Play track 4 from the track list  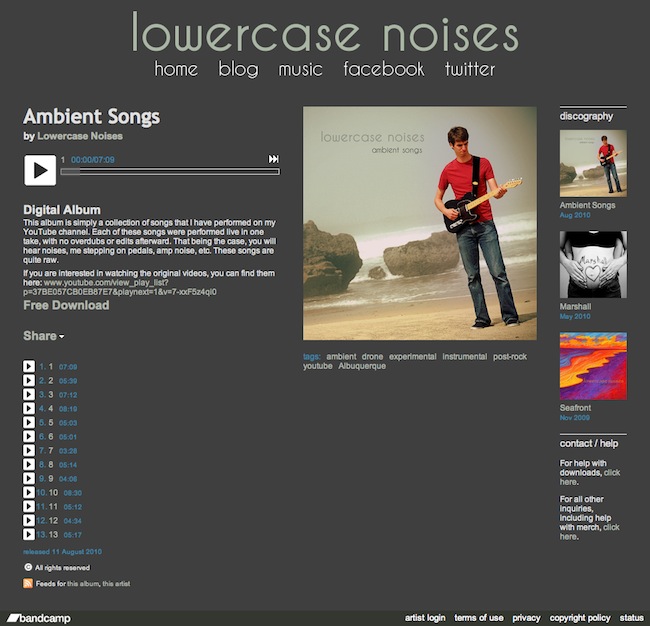pos(29,408)
